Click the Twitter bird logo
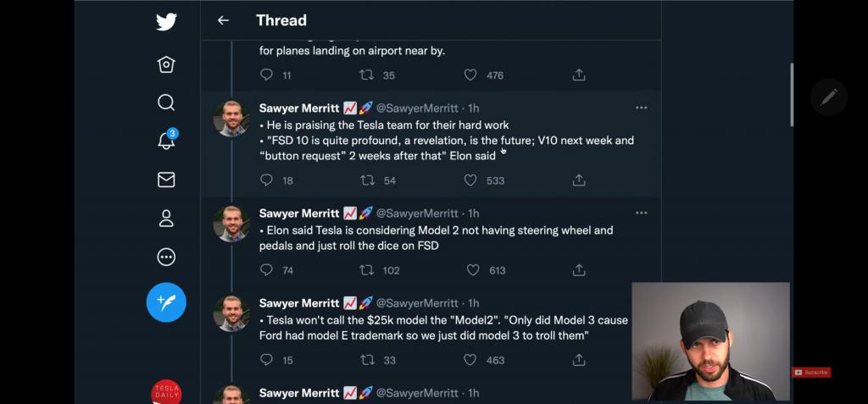The width and height of the screenshot is (868, 404). pyautogui.click(x=166, y=22)
